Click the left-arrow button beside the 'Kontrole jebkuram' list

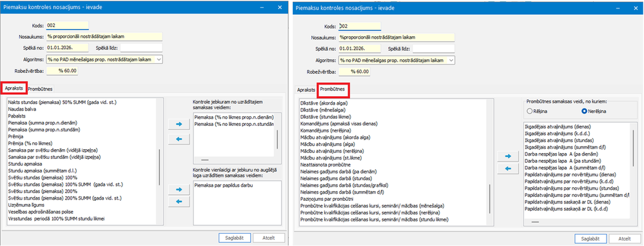click(179, 139)
